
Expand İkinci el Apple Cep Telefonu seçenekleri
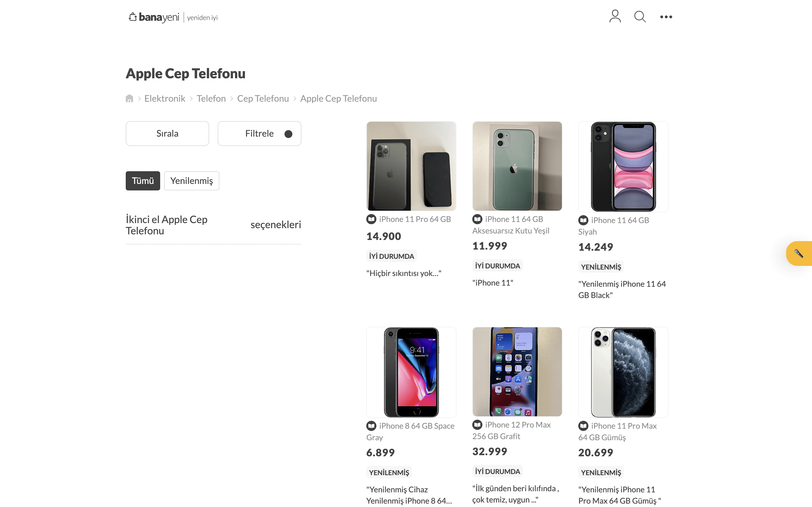213,225
